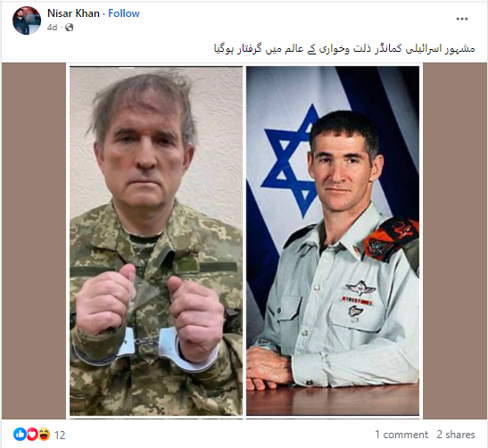Click the red heart Love reaction icon
488x448 pixels.
point(32,434)
